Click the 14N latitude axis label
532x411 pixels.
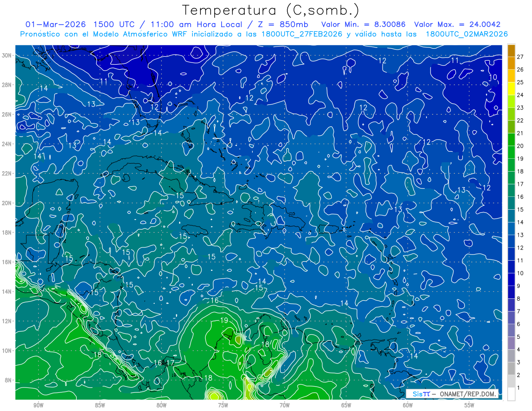pos(7,291)
